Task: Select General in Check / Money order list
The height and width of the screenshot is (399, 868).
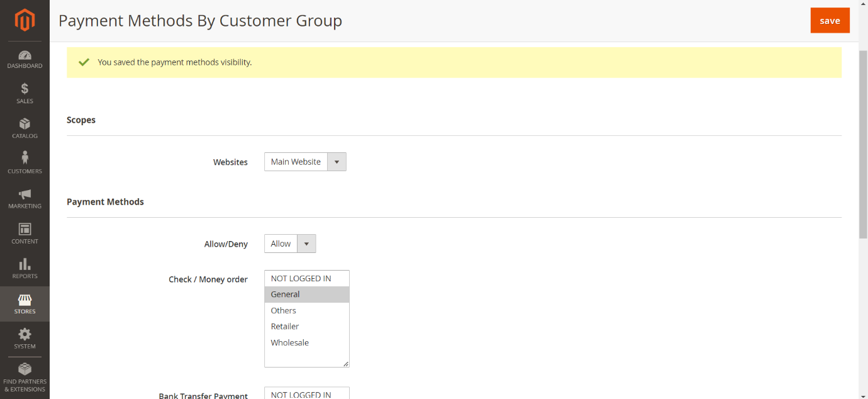Action: pos(286,295)
